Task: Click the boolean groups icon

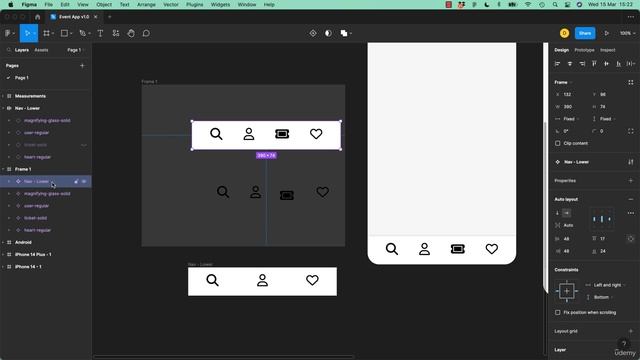Action: (x=344, y=33)
